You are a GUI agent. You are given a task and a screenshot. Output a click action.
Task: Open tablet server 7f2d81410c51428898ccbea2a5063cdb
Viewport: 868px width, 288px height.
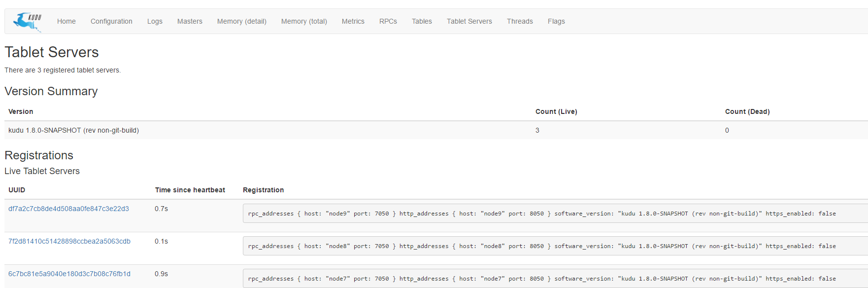point(69,241)
